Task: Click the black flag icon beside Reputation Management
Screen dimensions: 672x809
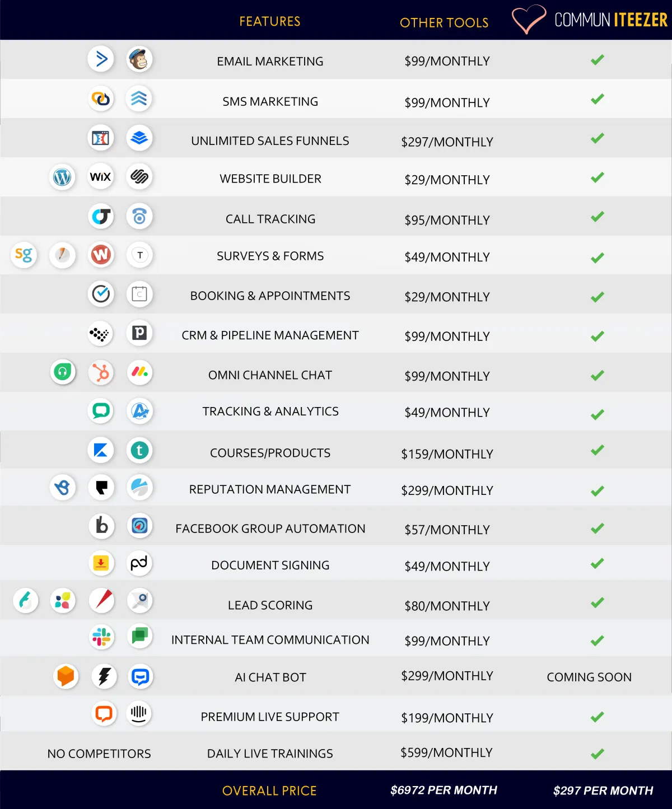Action: (101, 488)
